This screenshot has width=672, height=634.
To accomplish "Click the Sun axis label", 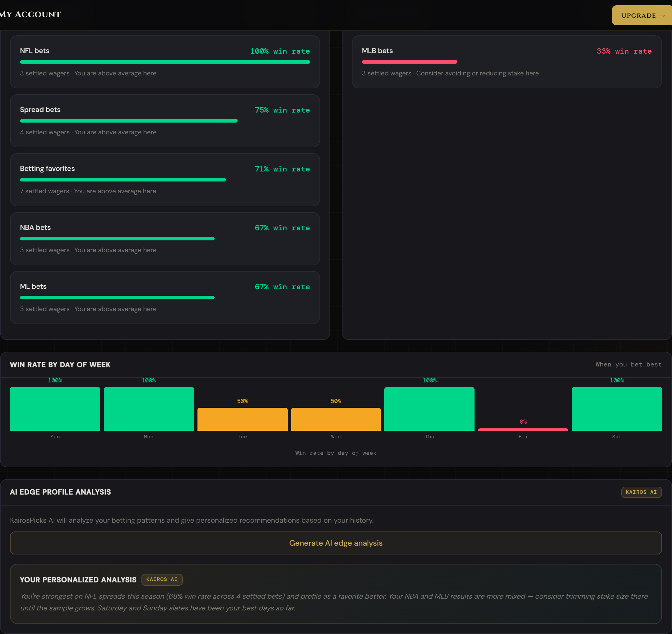I will click(x=55, y=437).
